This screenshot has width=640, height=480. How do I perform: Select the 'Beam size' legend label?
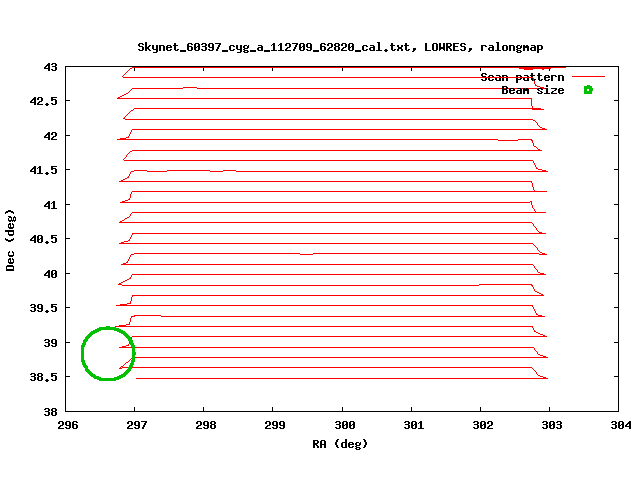pos(533,90)
